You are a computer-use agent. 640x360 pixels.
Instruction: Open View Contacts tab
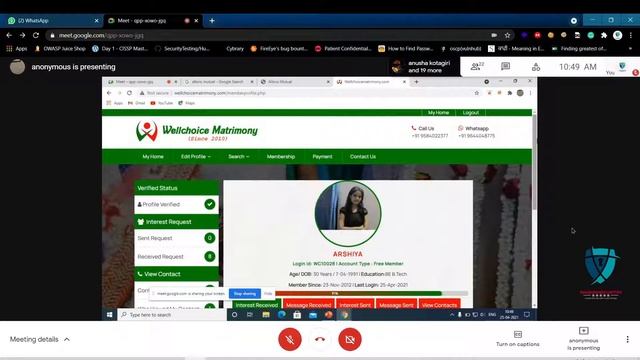(440, 305)
